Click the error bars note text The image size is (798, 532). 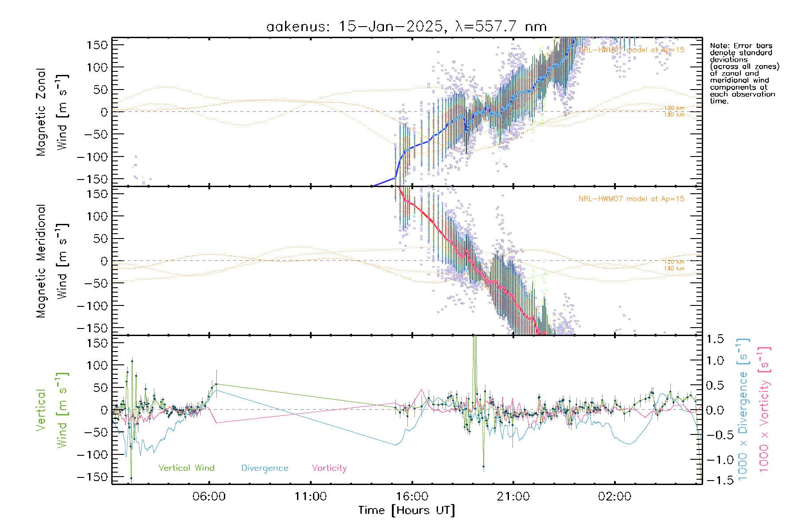(x=744, y=73)
